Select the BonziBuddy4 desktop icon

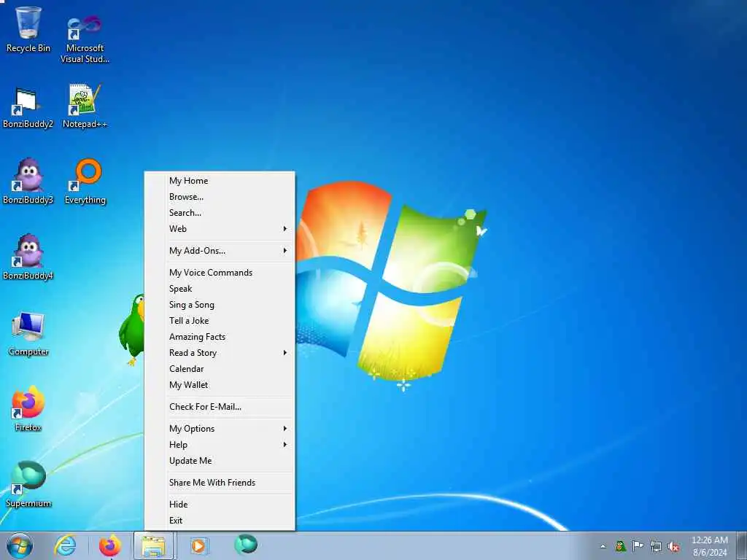click(28, 257)
